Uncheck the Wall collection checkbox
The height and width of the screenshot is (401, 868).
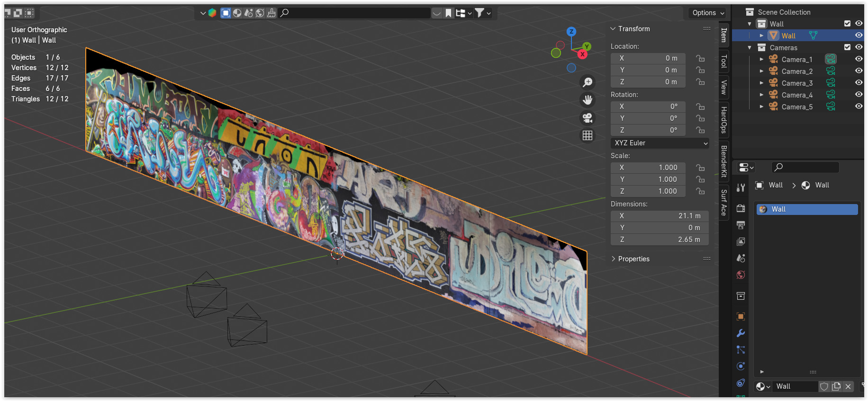click(847, 24)
